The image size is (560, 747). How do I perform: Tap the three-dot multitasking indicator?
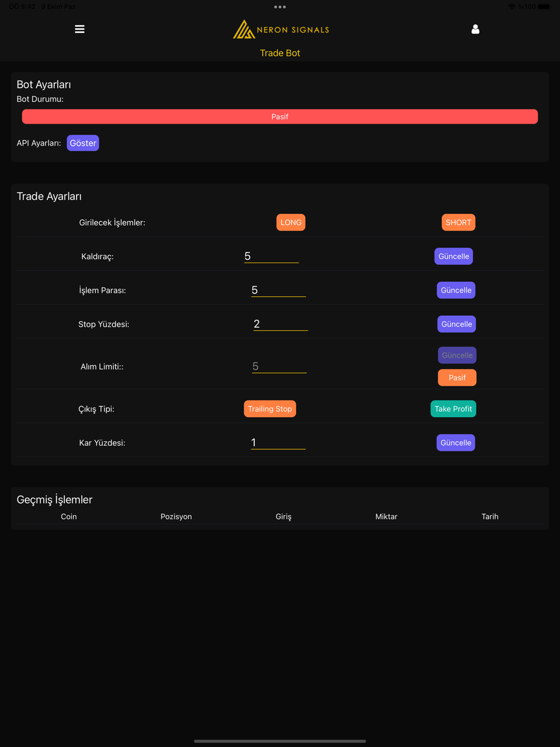coord(280,7)
